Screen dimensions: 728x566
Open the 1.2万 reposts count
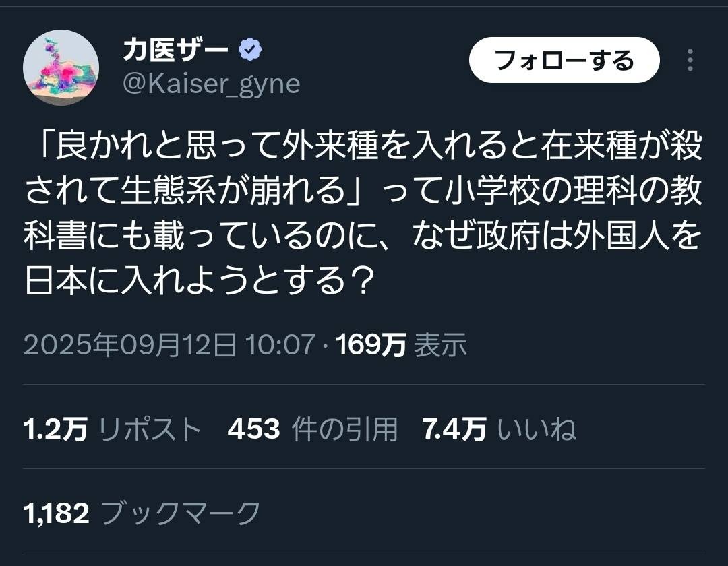[x=55, y=429]
